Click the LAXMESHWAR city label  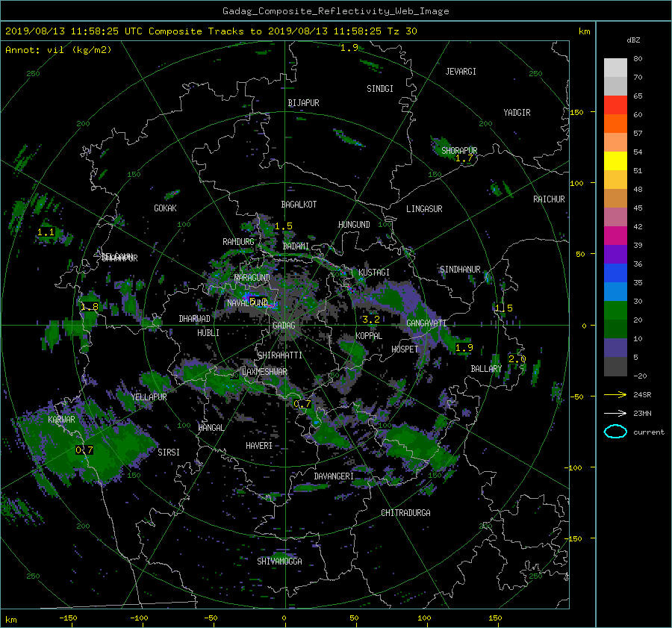pyautogui.click(x=264, y=372)
